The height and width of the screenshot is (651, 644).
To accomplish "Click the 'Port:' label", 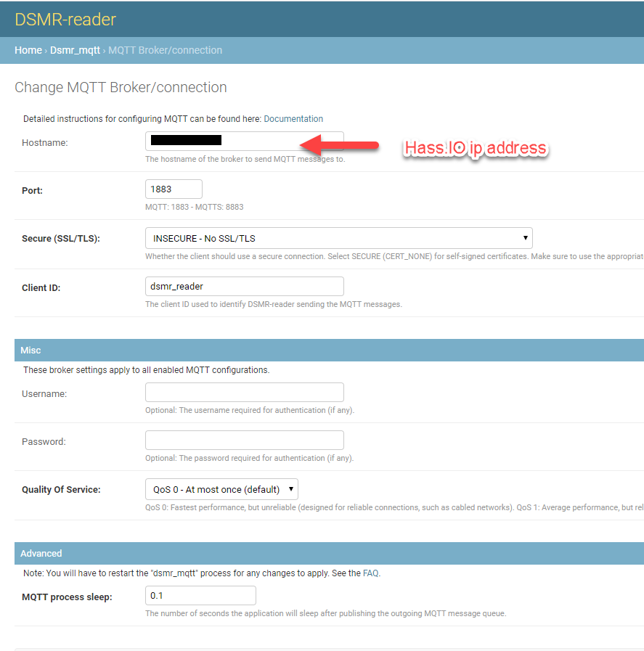I will (x=32, y=191).
